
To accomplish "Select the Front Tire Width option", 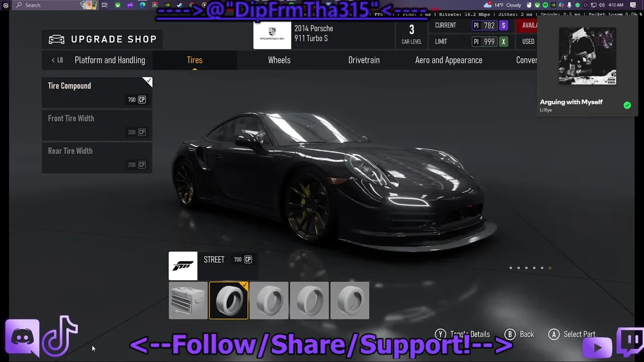I will tap(97, 125).
